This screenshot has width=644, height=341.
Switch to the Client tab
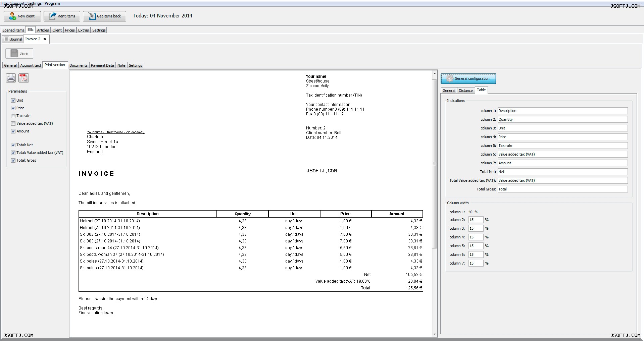click(57, 30)
